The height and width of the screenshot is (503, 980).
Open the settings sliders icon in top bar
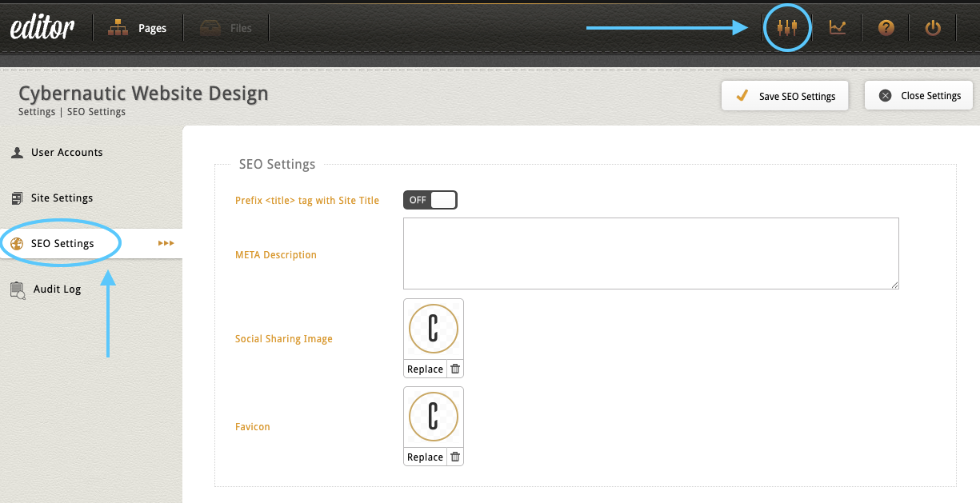coord(787,28)
